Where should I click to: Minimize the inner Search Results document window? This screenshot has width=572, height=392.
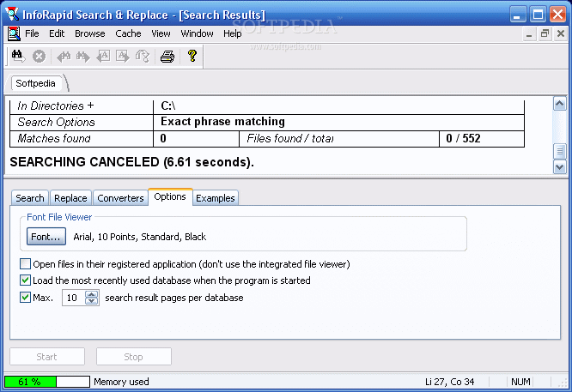pyautogui.click(x=528, y=34)
